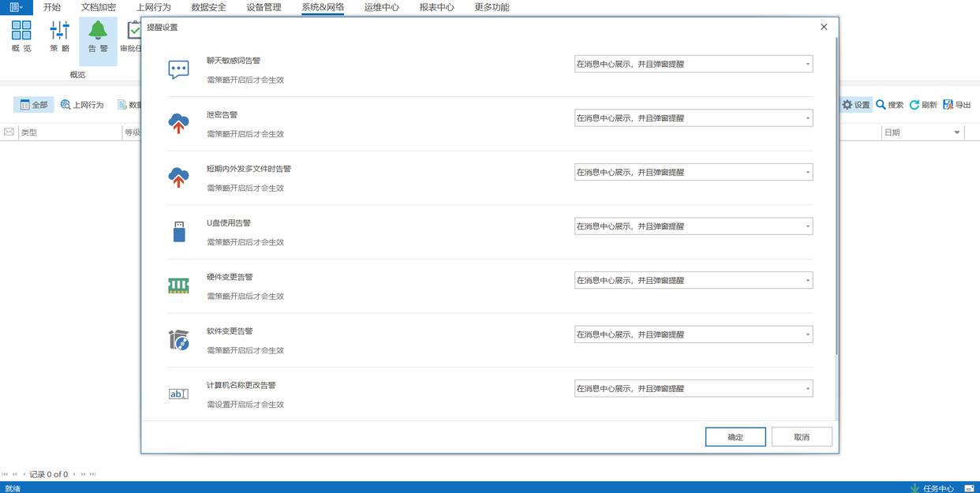The width and height of the screenshot is (980, 493).
Task: Open the 日期 column filter dropdown arrow
Action: [957, 133]
